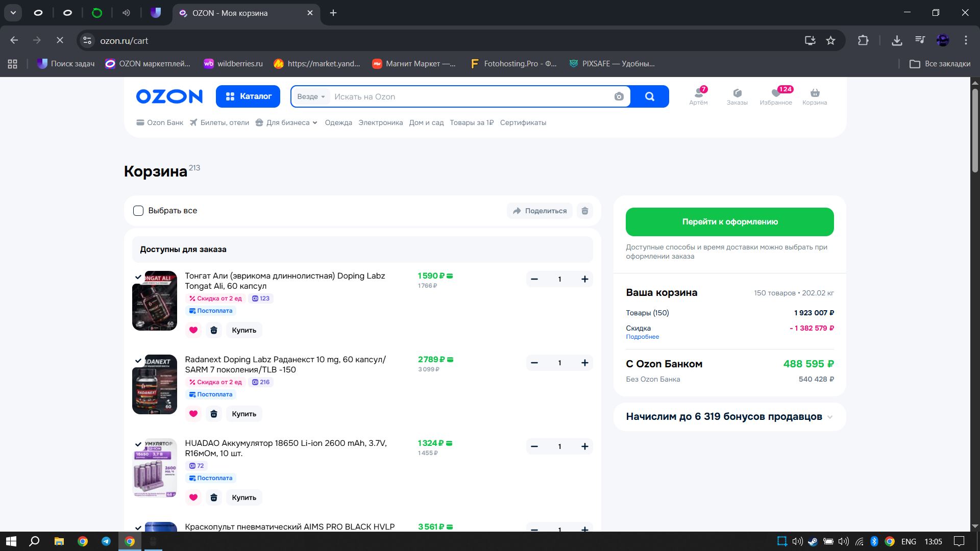Uncheck the Тонгат Али item checkbox
980x551 pixels.
(138, 277)
